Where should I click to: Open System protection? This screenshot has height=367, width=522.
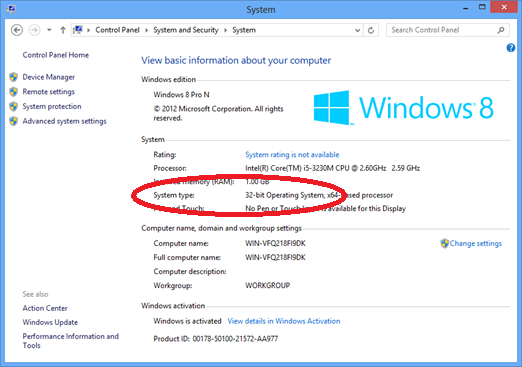tap(52, 106)
